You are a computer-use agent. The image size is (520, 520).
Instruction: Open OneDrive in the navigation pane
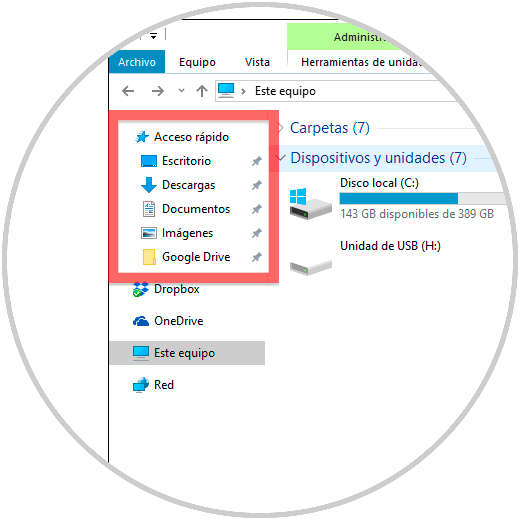(x=168, y=321)
